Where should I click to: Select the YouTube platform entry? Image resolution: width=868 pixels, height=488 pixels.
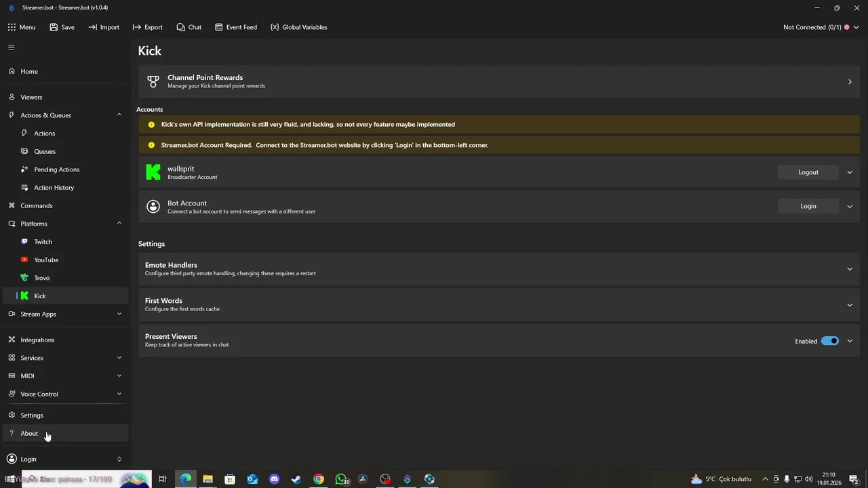tap(65, 260)
